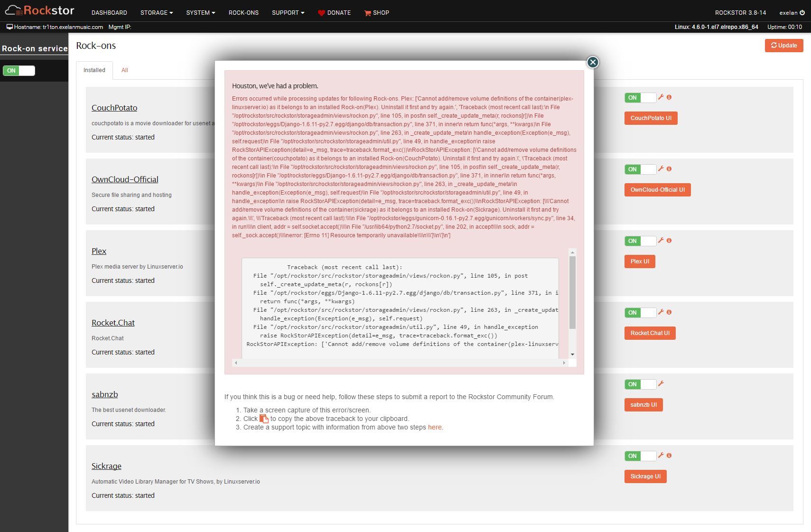Open CouchPotato settings wrench icon
The image size is (811, 532).
pyautogui.click(x=661, y=97)
